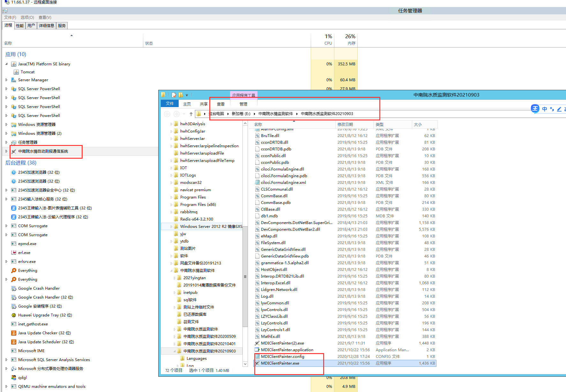Screen dimensions: 566x392
Task: Sort processes by the 内存 column
Action: 346,40
